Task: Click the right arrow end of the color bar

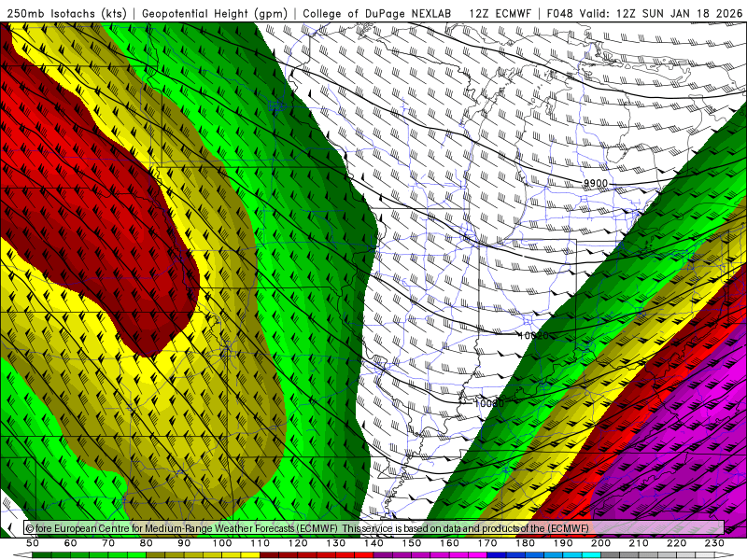Action: (725, 555)
